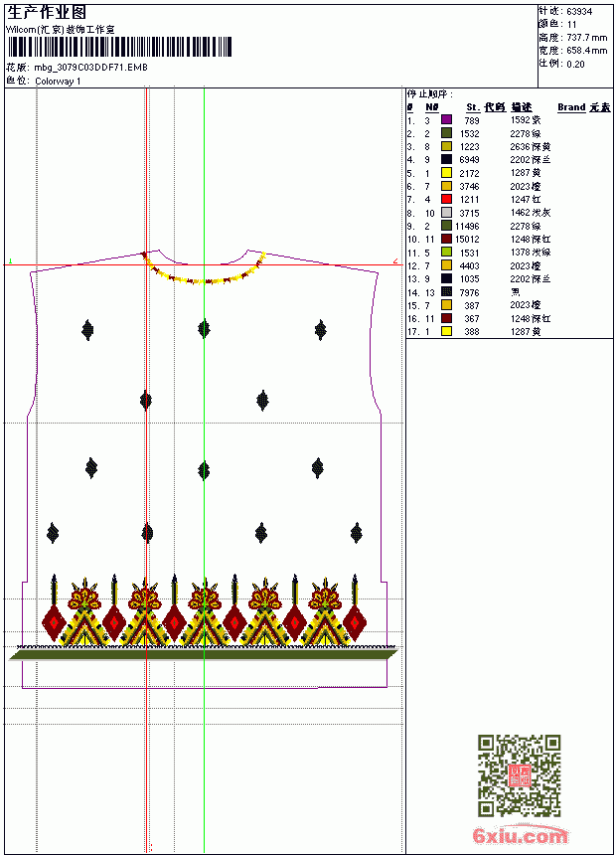616x855 pixels.
Task: Click the purple swatch of stop 1
Action: 446,119
